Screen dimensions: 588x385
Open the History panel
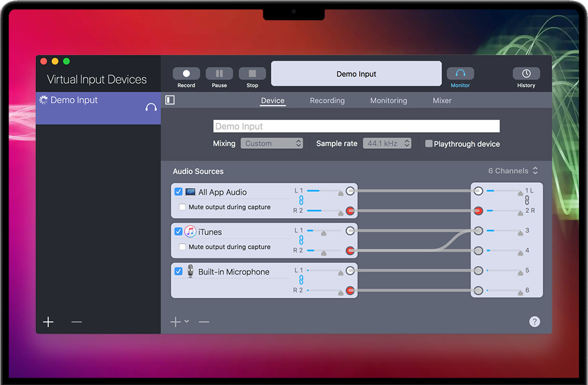tap(526, 74)
